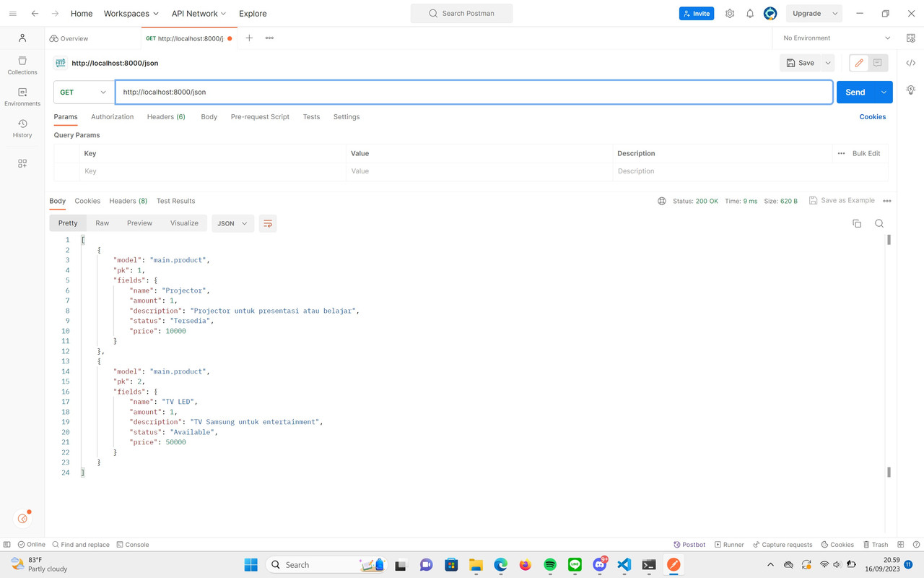
Task: Copy the response body with copy icon
Action: click(x=857, y=224)
